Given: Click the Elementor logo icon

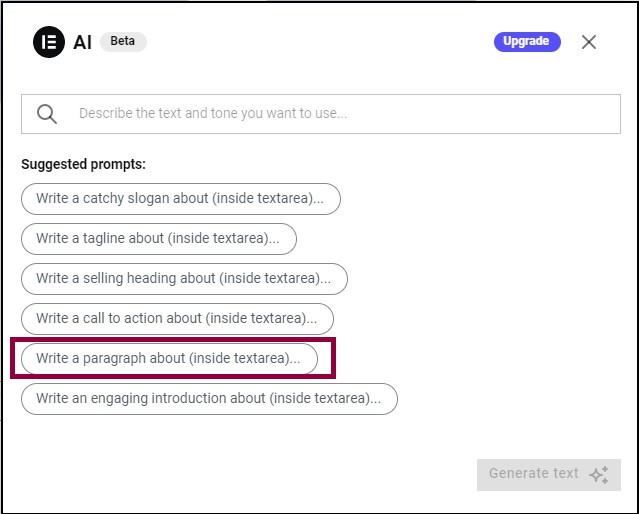Looking at the screenshot, I should tap(48, 42).
